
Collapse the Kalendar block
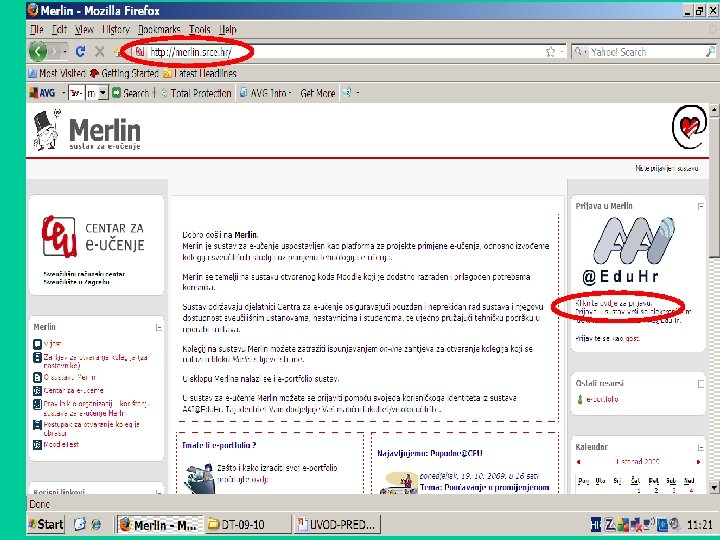(x=701, y=447)
